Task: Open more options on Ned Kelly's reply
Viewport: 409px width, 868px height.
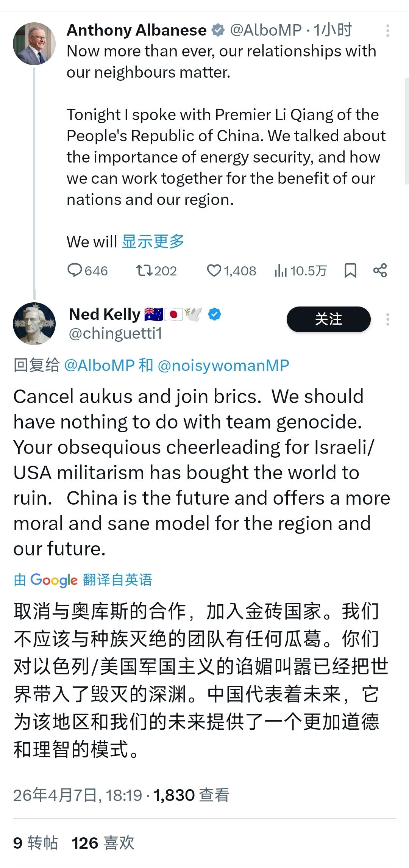Action: click(x=387, y=319)
